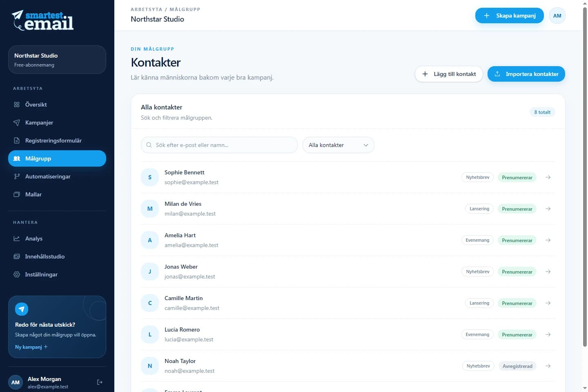Click the logout icon beside Alex Morgan

[100, 382]
